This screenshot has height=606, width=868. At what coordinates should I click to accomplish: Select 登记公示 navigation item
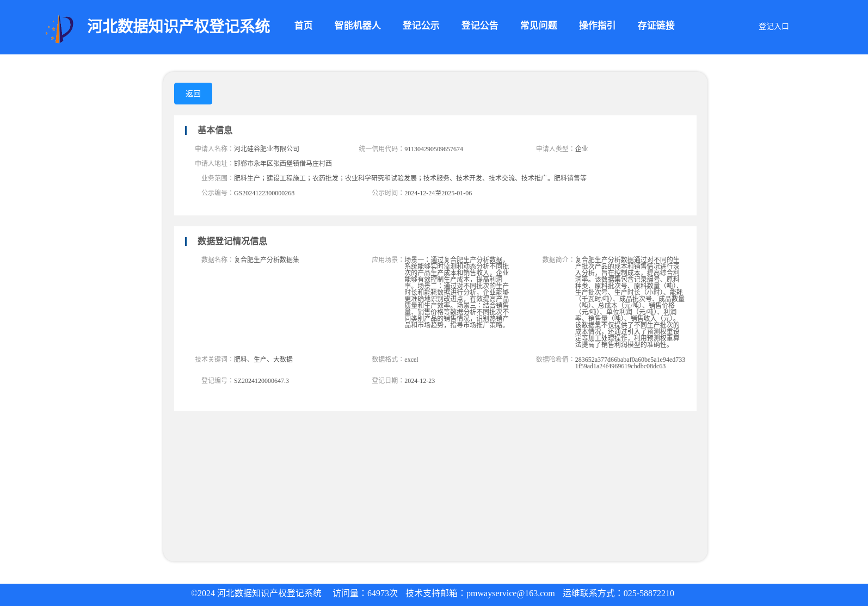421,26
